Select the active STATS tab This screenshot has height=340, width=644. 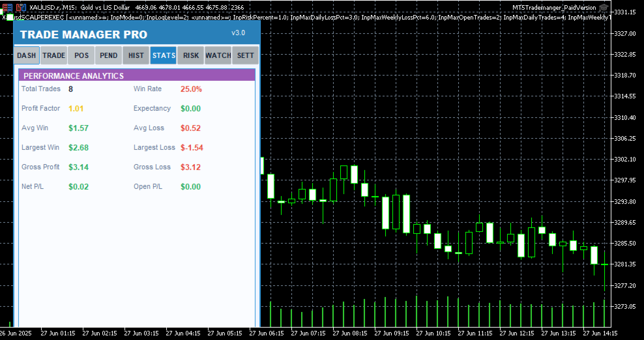tap(164, 55)
